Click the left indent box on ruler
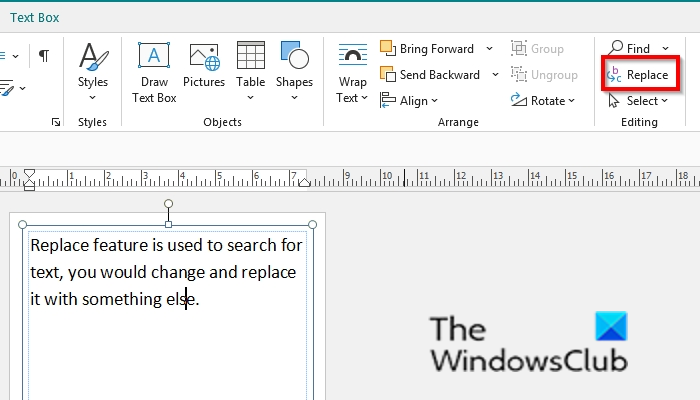The height and width of the screenshot is (400, 700). pyautogui.click(x=29, y=188)
